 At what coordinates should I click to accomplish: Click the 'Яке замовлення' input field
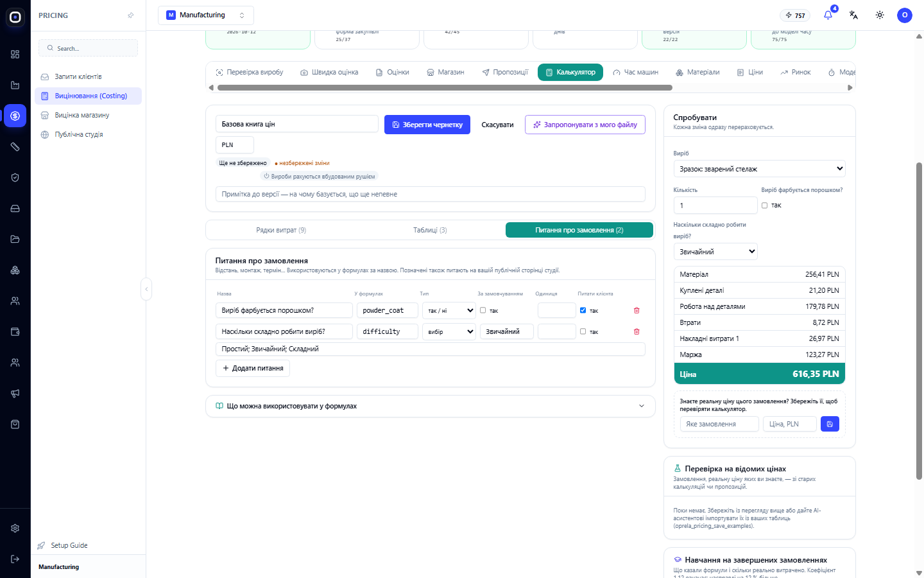coord(719,424)
